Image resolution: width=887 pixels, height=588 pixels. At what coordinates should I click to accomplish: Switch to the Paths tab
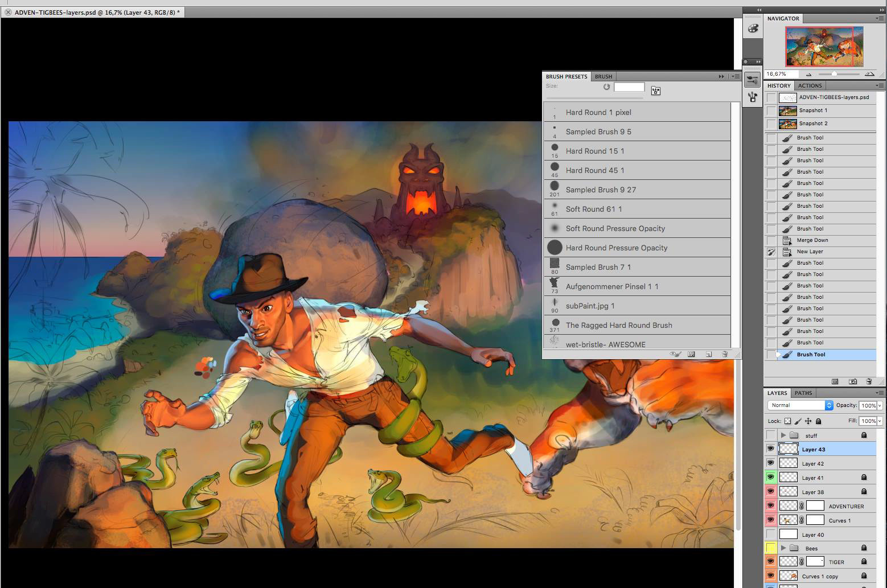[803, 393]
